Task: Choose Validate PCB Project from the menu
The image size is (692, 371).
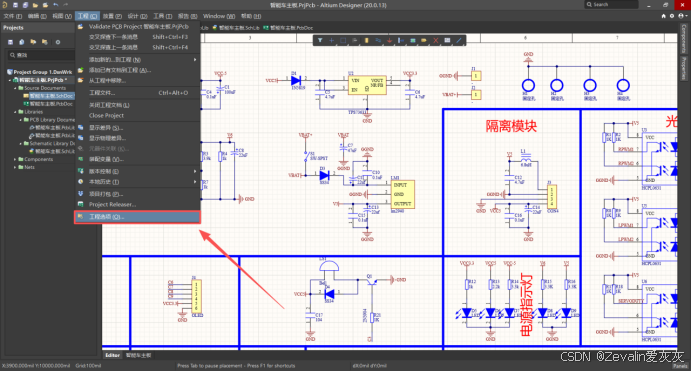Action: point(138,26)
